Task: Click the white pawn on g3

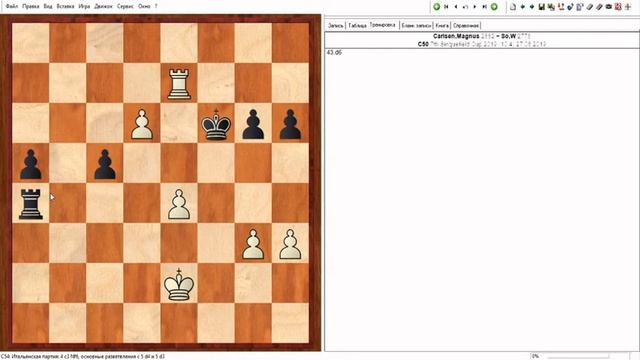Action: (253, 244)
